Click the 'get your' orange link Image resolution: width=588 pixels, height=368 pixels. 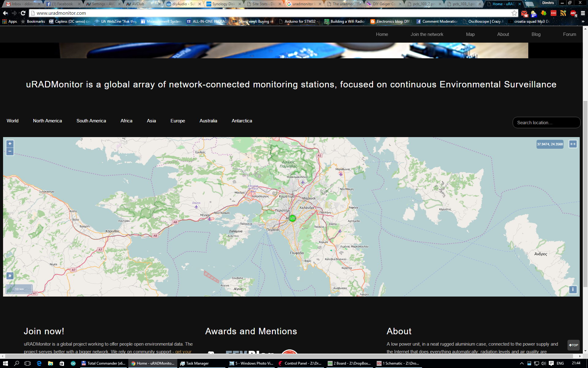coord(183,352)
